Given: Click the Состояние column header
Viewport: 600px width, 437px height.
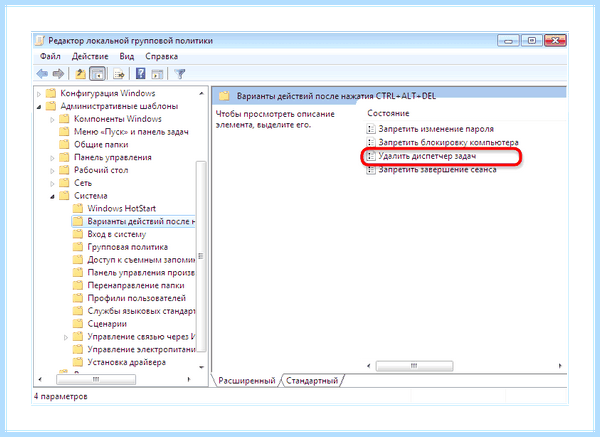Looking at the screenshot, I should 388,113.
